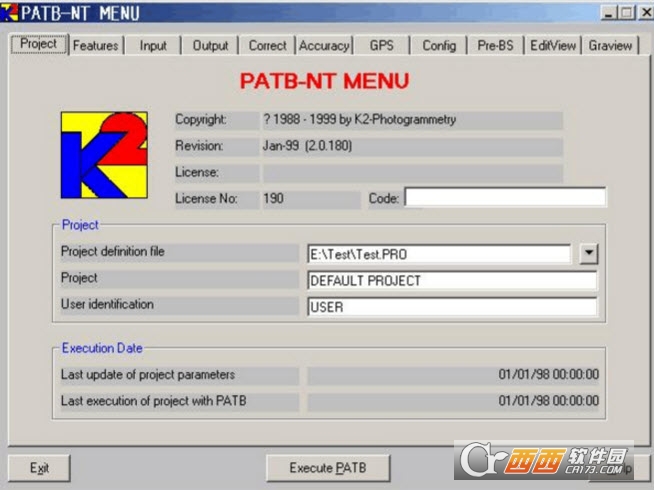Click the Exit button

[39, 468]
